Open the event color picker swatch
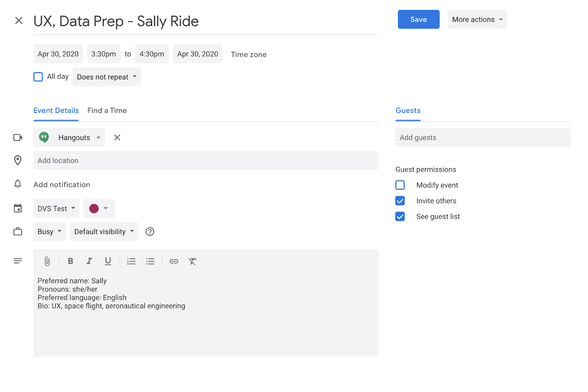Screen dimensions: 588x392 point(99,209)
